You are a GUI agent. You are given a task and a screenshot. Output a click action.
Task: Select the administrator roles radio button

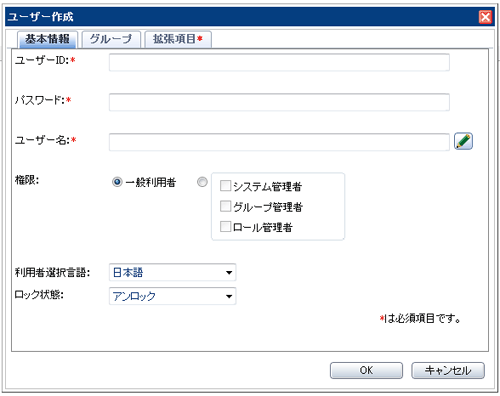click(202, 182)
